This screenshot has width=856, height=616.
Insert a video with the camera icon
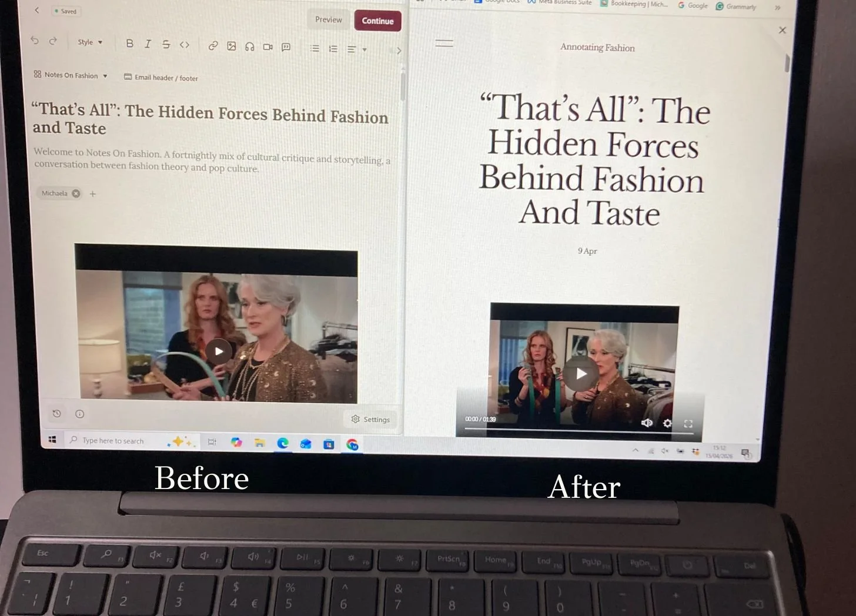[267, 47]
